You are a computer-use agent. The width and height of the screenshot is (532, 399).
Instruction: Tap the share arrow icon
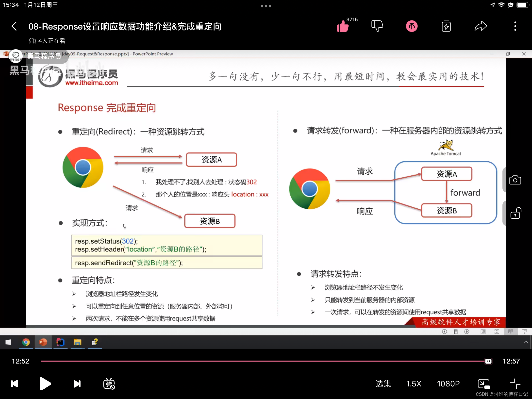(x=481, y=26)
